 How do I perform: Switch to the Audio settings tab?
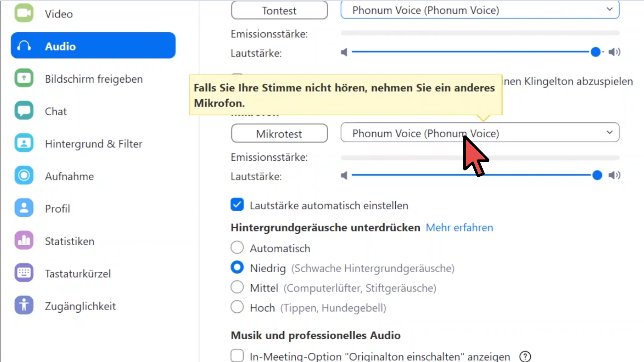93,46
